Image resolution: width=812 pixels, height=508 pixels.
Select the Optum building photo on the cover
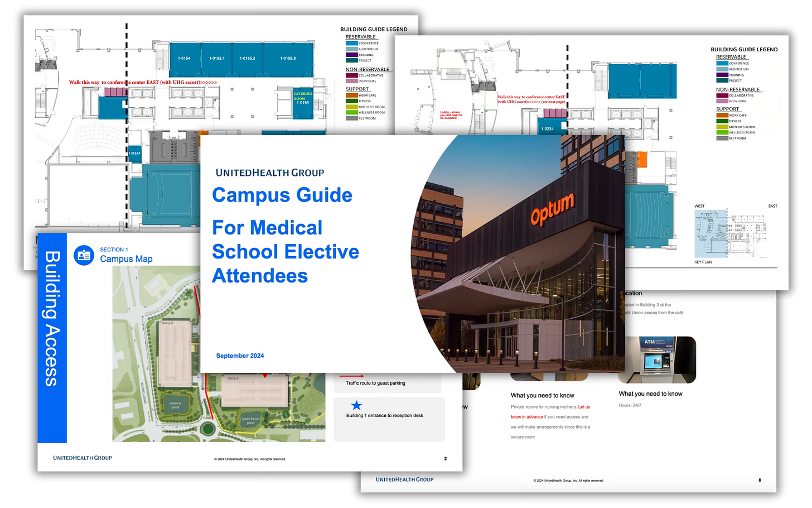click(518, 253)
